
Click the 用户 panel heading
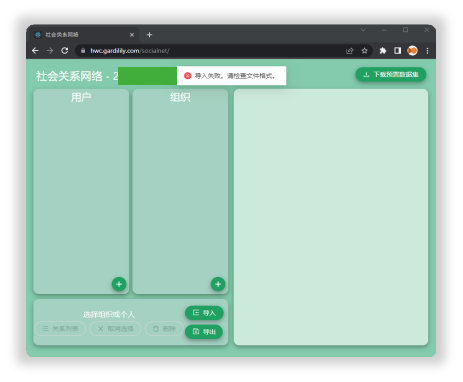(81, 97)
